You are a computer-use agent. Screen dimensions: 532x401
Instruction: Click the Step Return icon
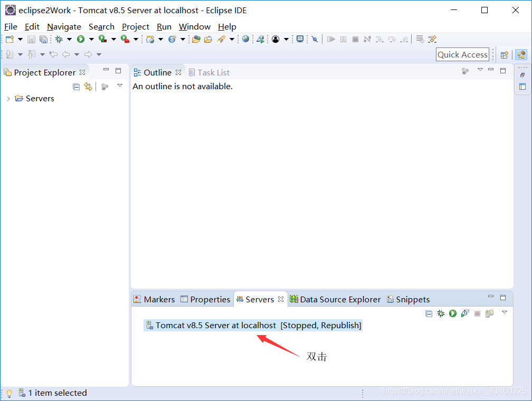point(404,40)
